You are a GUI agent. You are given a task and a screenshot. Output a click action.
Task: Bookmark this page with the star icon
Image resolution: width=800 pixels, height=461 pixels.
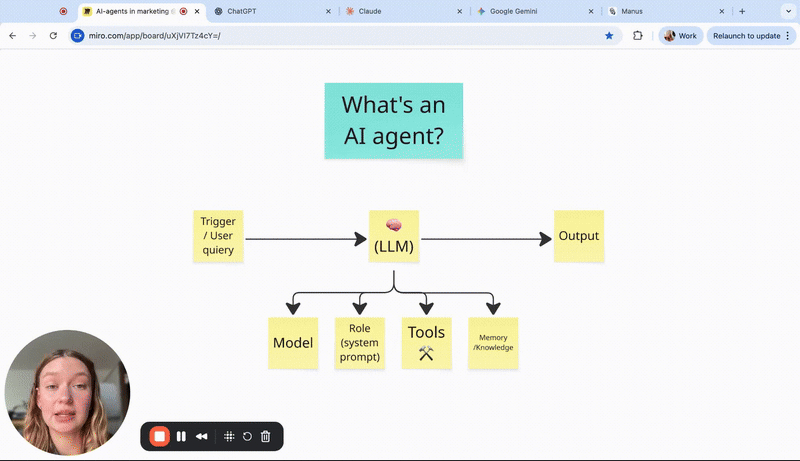(x=609, y=35)
